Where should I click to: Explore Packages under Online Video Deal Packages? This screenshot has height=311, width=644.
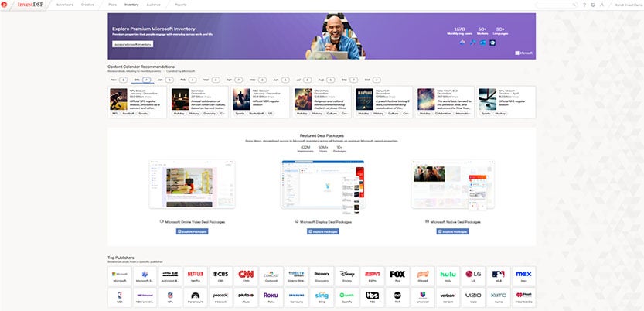click(193, 231)
